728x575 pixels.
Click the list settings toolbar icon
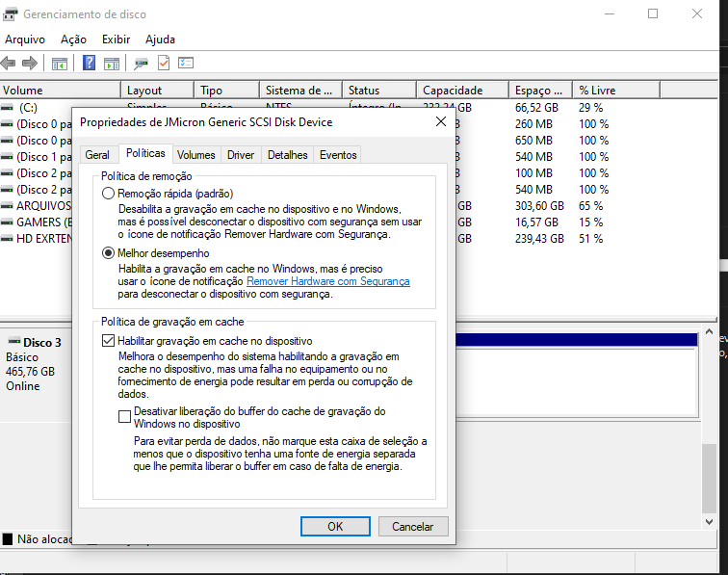pyautogui.click(x=185, y=63)
